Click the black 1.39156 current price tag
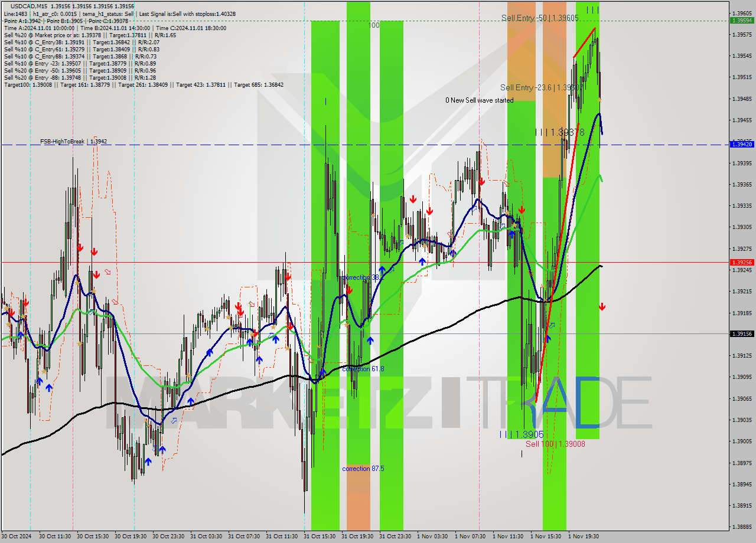Image resolution: width=756 pixels, height=543 pixels. 742,333
